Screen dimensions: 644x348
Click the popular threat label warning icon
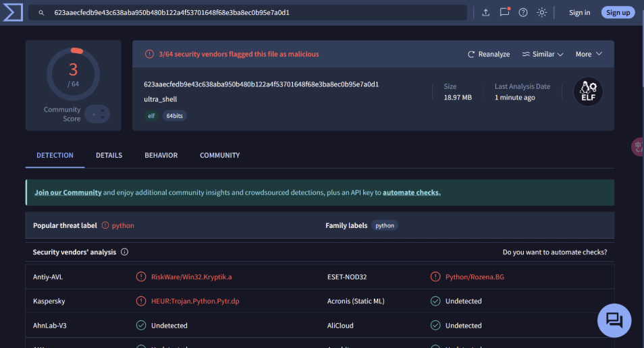[105, 225]
